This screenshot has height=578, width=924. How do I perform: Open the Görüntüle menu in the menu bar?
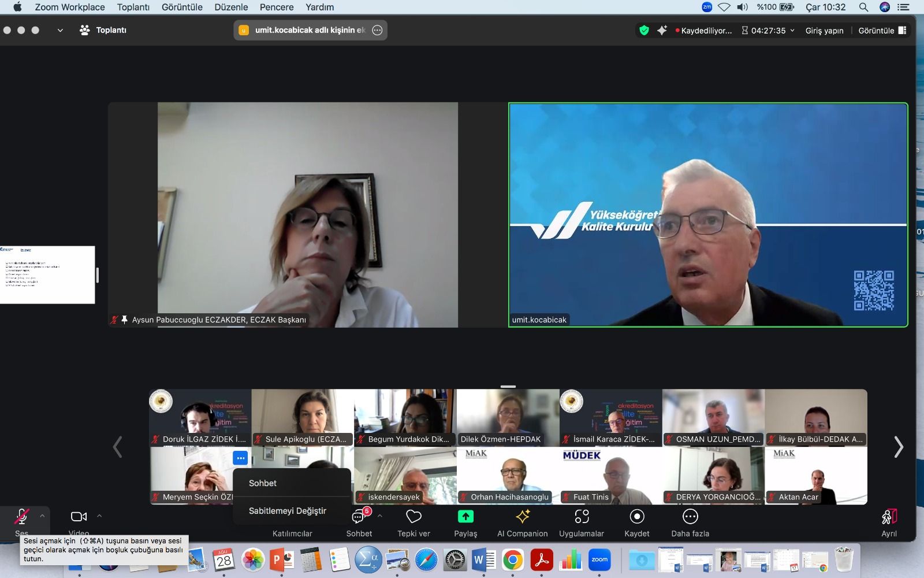click(182, 7)
